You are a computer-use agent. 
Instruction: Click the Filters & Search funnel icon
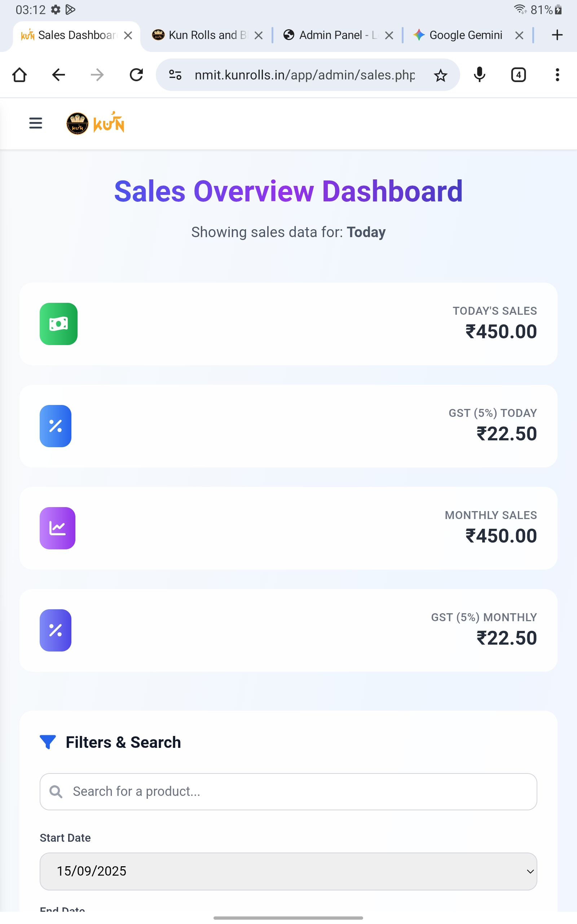pos(48,741)
